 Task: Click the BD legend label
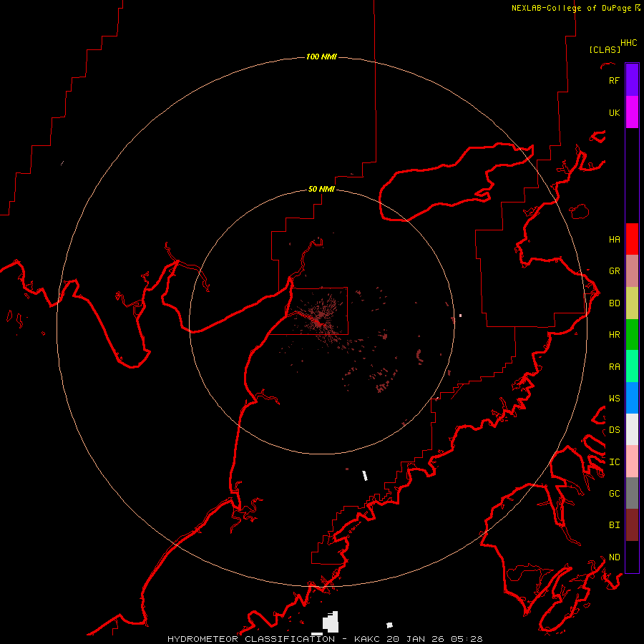click(x=614, y=303)
